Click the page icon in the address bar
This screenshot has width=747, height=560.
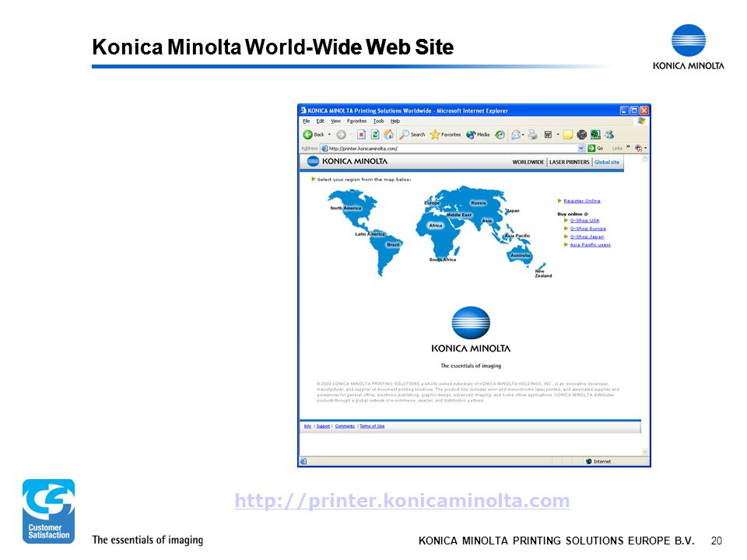click(324, 149)
